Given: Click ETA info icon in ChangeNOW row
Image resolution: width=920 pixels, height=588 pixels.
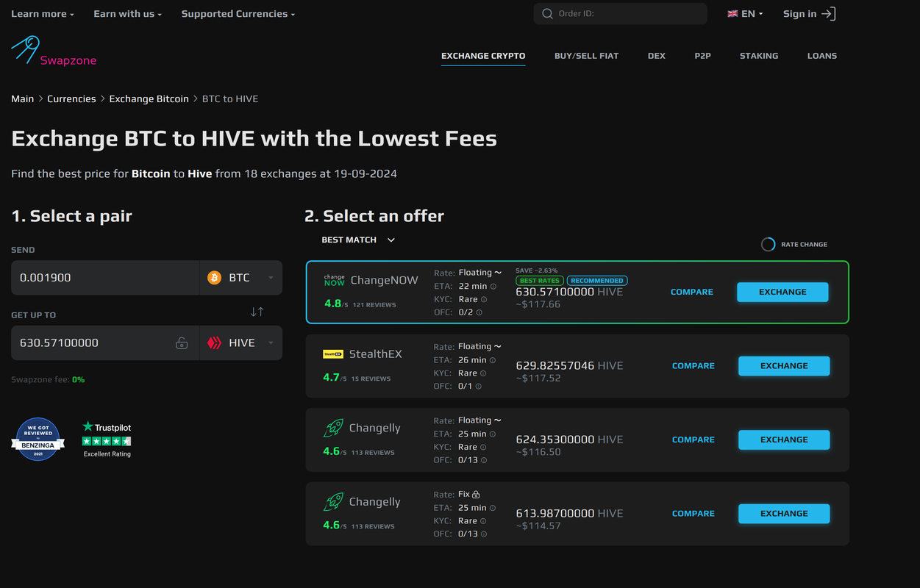Looking at the screenshot, I should coord(493,287).
